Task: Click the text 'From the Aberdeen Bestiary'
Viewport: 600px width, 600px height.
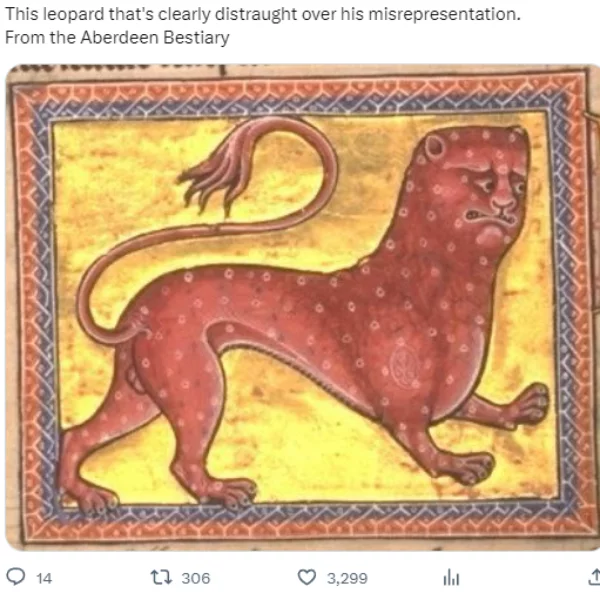Action: pyautogui.click(x=117, y=38)
